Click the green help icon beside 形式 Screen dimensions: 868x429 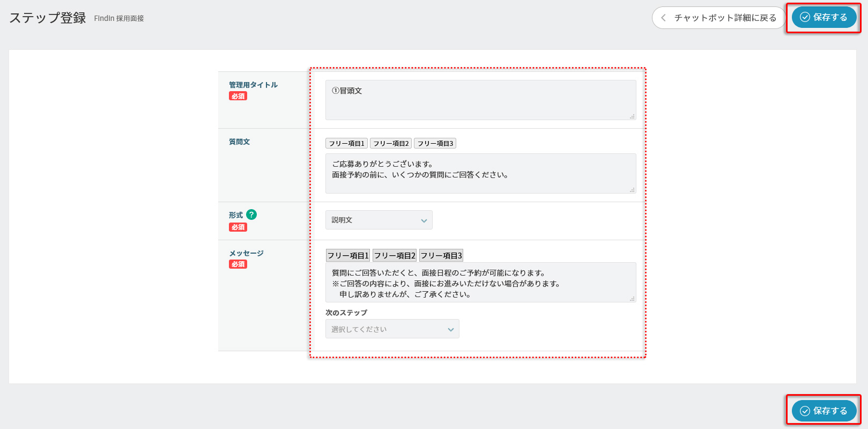[251, 214]
